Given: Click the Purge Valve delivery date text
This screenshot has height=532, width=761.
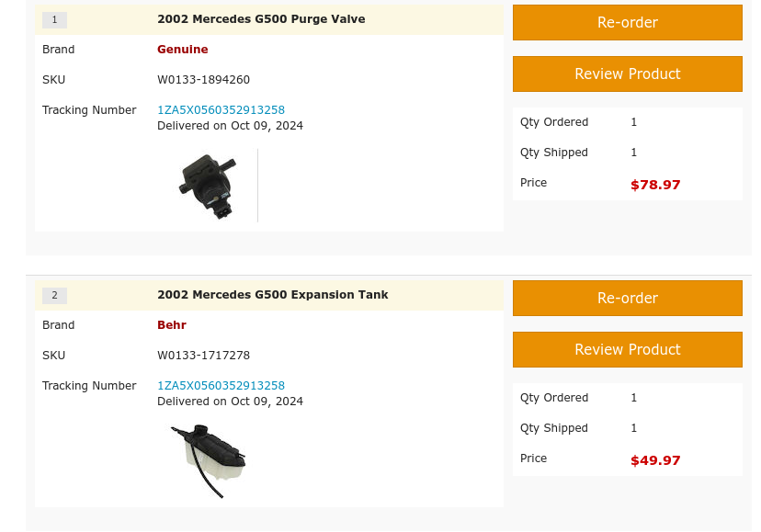Looking at the screenshot, I should (x=230, y=126).
